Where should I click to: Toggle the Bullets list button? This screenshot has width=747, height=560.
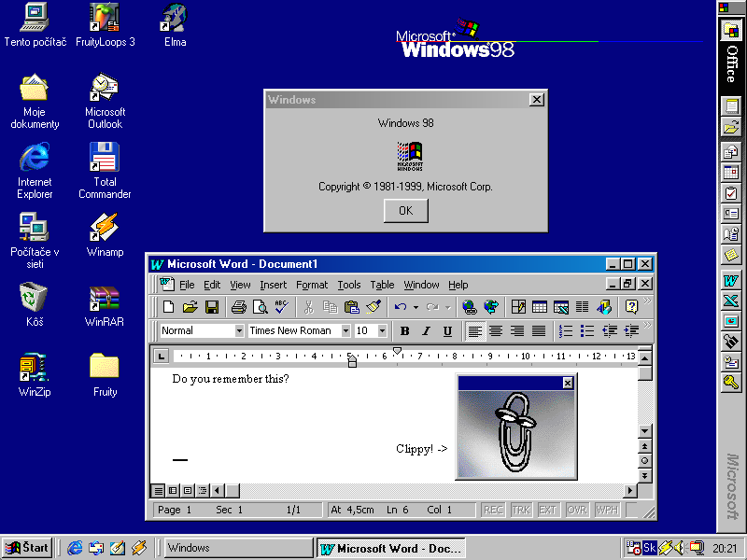pyautogui.click(x=587, y=331)
